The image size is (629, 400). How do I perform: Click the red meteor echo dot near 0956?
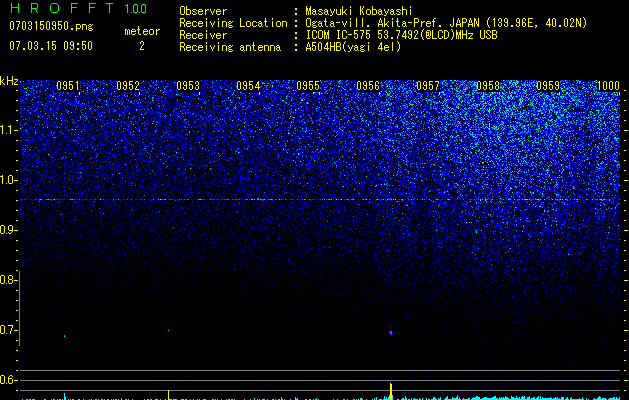[x=391, y=333]
